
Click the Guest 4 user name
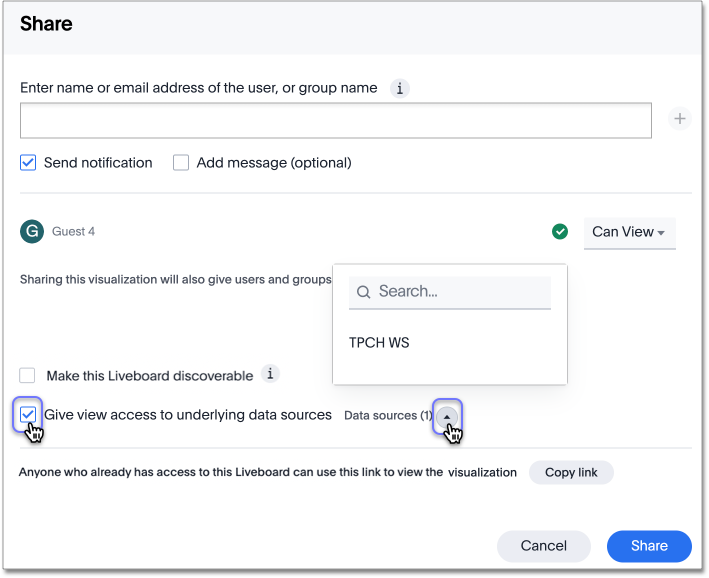click(74, 232)
